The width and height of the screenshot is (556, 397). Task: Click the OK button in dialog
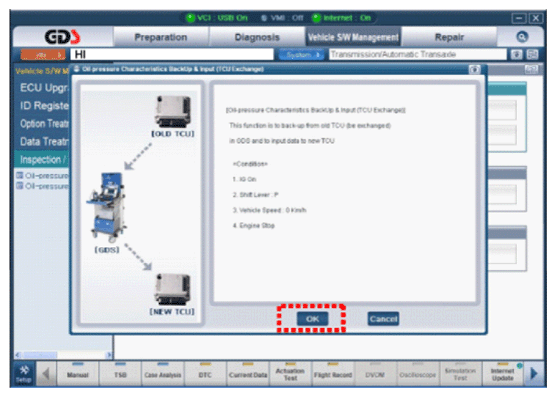(312, 319)
